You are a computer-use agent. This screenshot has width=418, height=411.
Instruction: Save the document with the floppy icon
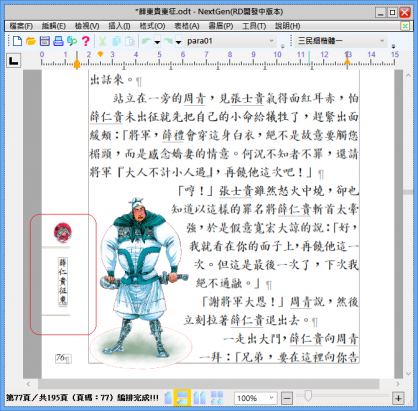(45, 41)
